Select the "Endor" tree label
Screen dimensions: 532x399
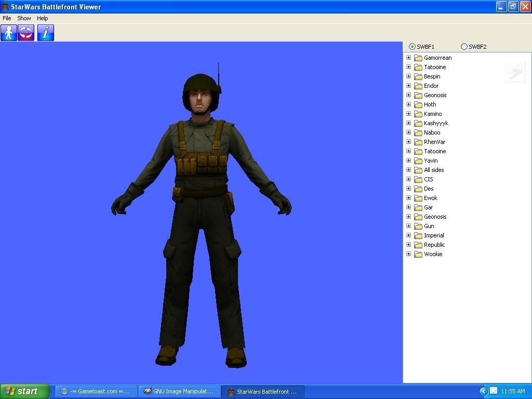[431, 86]
